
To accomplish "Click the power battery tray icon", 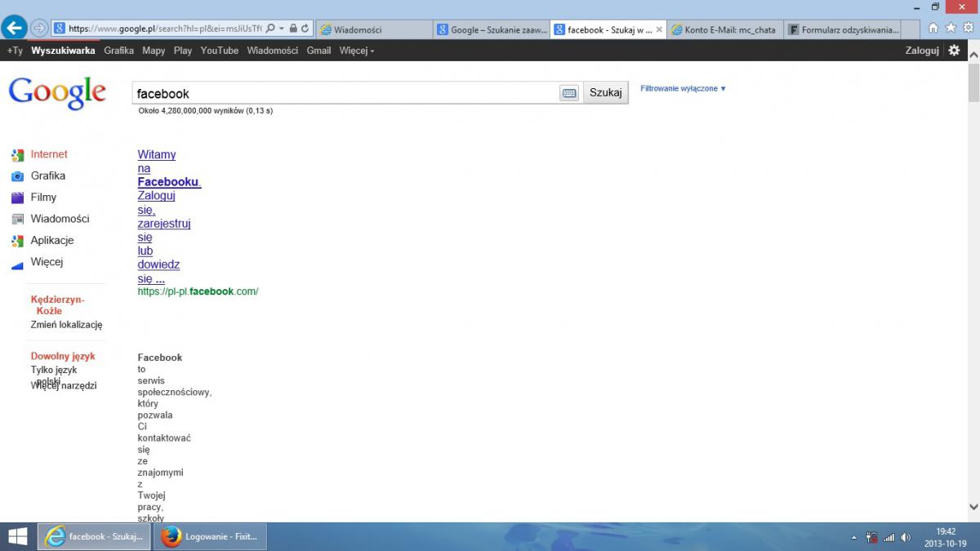I will point(872,537).
